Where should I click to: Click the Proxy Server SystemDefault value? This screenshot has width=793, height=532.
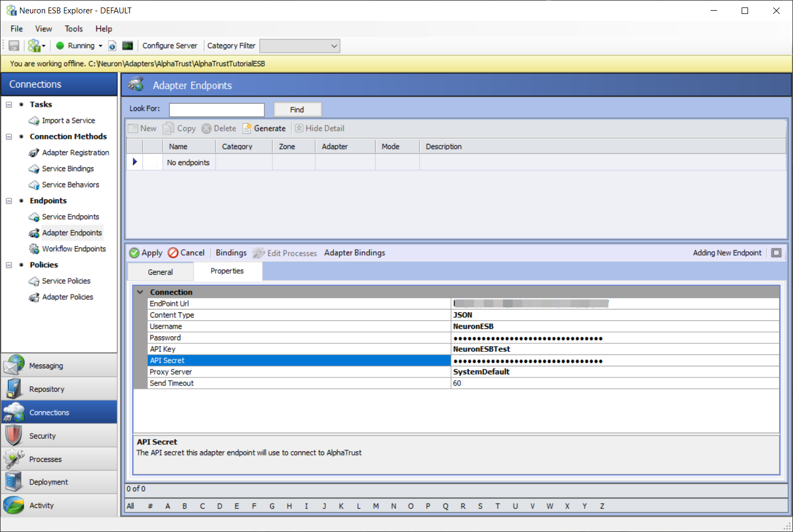615,372
